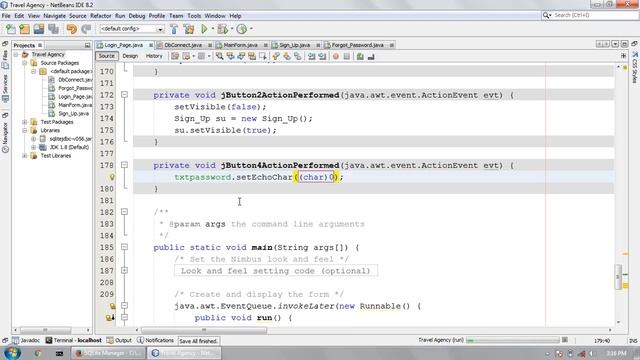
Task: Click the Last Edit icon in editor toolbar
Action: [x=175, y=56]
